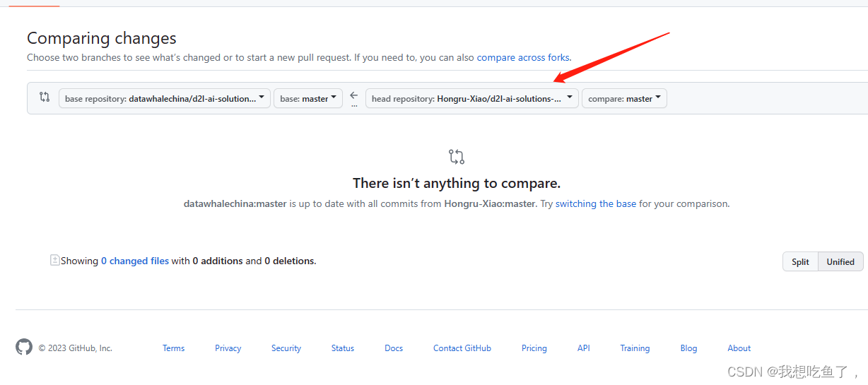Click the 'Comparing changes' heading

102,38
